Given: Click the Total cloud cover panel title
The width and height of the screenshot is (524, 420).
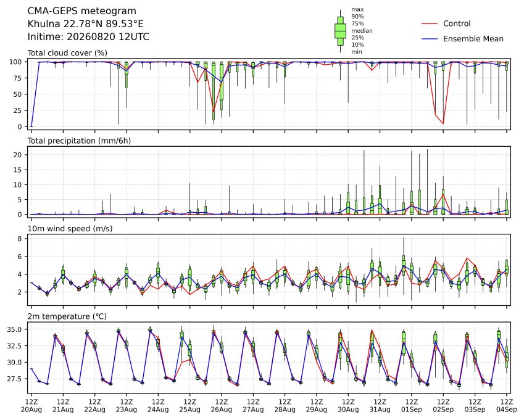Looking at the screenshot, I should click(67, 53).
